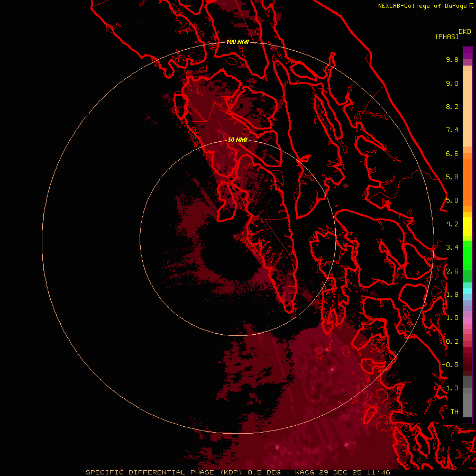The width and height of the screenshot is (476, 476).
Task: Click the 1.8 value on the color scale
Action: pyautogui.click(x=452, y=295)
